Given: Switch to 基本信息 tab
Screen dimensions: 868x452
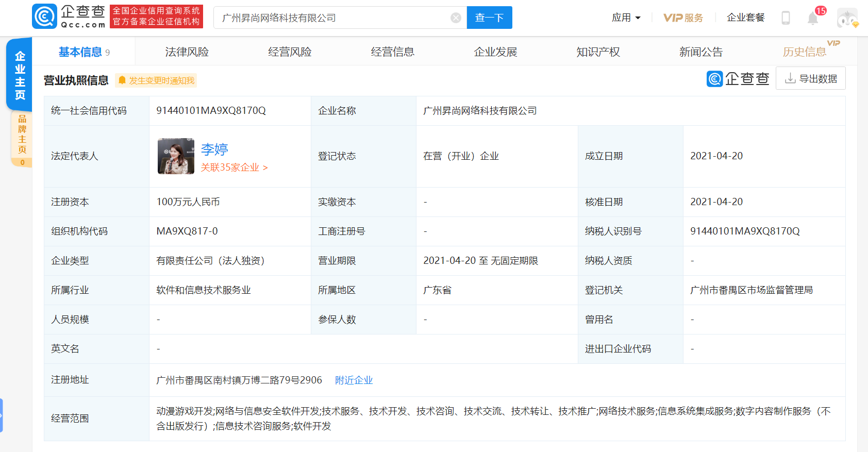Looking at the screenshot, I should pos(84,52).
